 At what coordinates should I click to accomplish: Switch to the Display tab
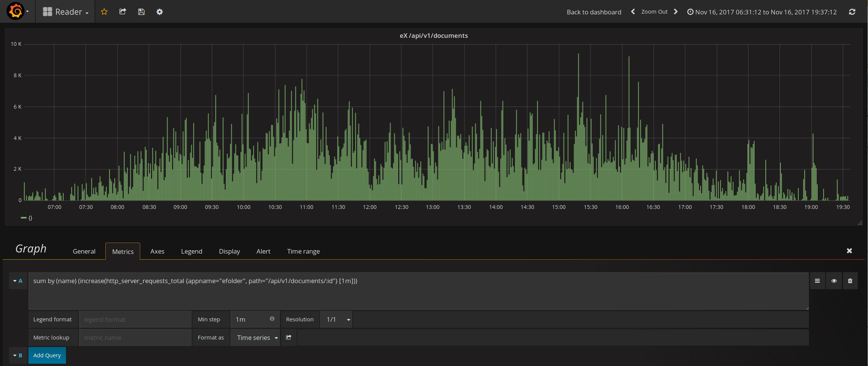click(230, 251)
